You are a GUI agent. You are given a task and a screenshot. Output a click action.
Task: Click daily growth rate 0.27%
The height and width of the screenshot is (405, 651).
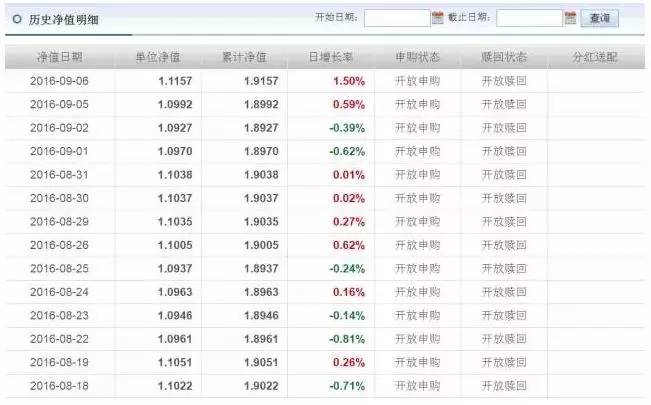click(349, 222)
